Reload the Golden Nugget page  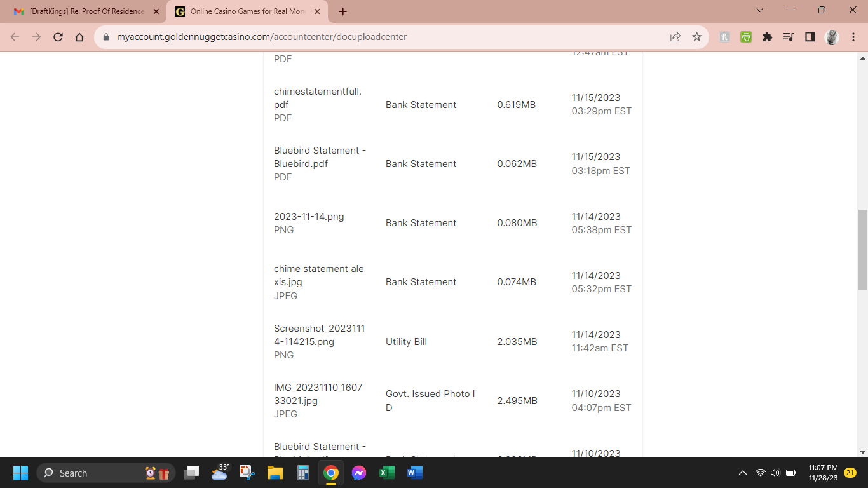(x=58, y=37)
